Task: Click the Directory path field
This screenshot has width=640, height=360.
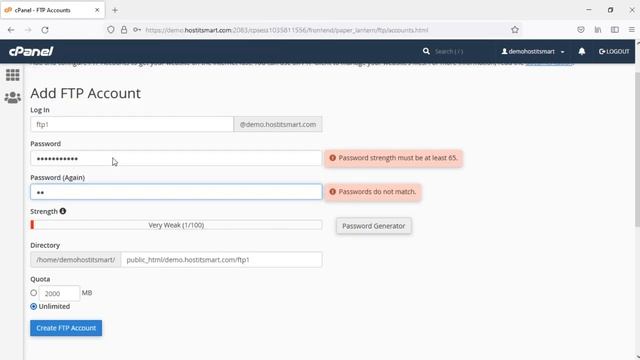Action: pyautogui.click(x=221, y=260)
